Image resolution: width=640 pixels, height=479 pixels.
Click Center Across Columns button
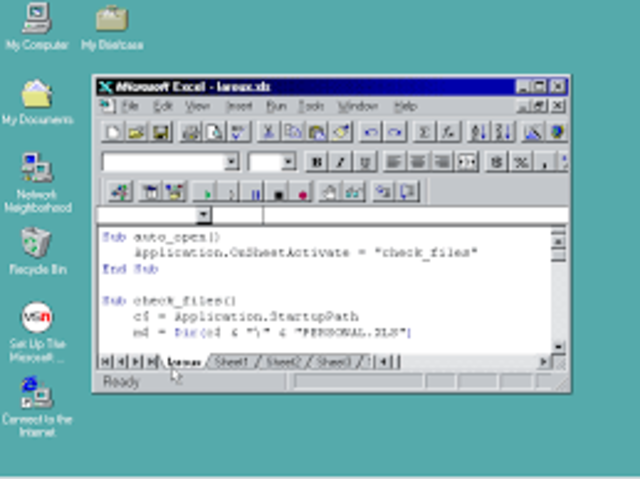pos(467,162)
